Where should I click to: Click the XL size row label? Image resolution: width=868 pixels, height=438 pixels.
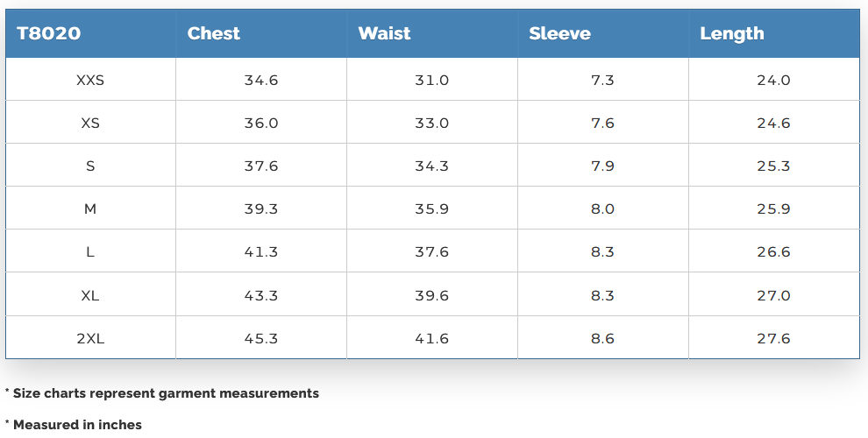tap(90, 295)
